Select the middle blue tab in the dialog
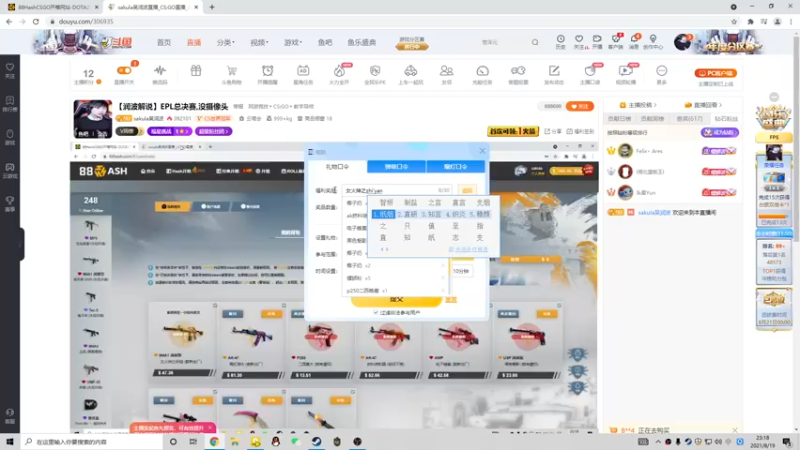Screen dimensions: 800x450 tap(396, 167)
